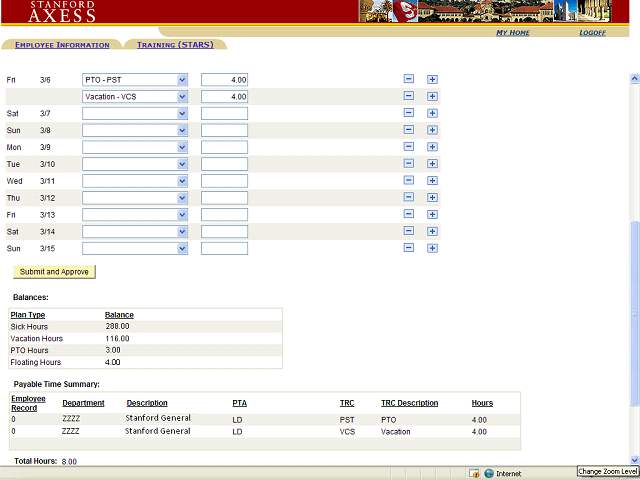Add a row after Vacation - VCS entry
This screenshot has height=480, width=640.
tap(432, 96)
